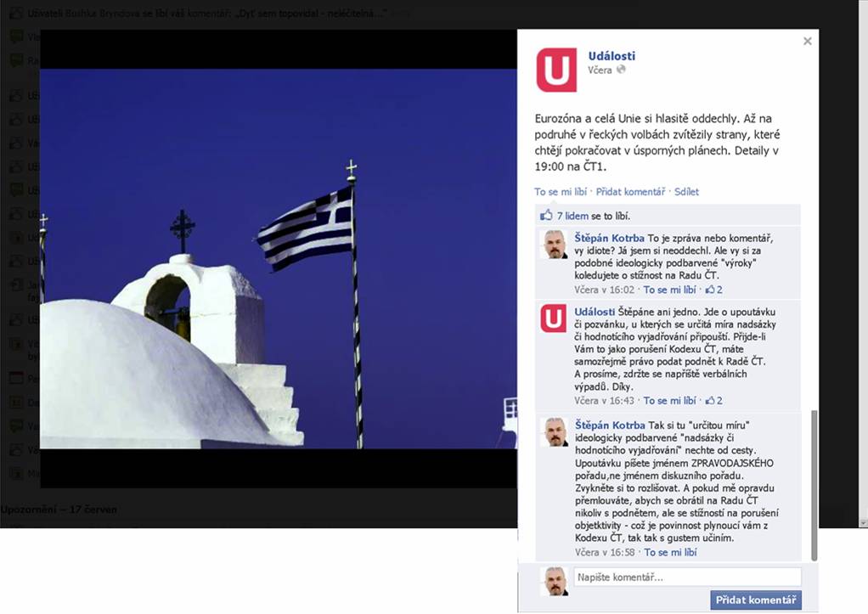Like the 16:58 comment by Štěpán Kotrba
The height and width of the screenshot is (614, 868).
click(670, 552)
